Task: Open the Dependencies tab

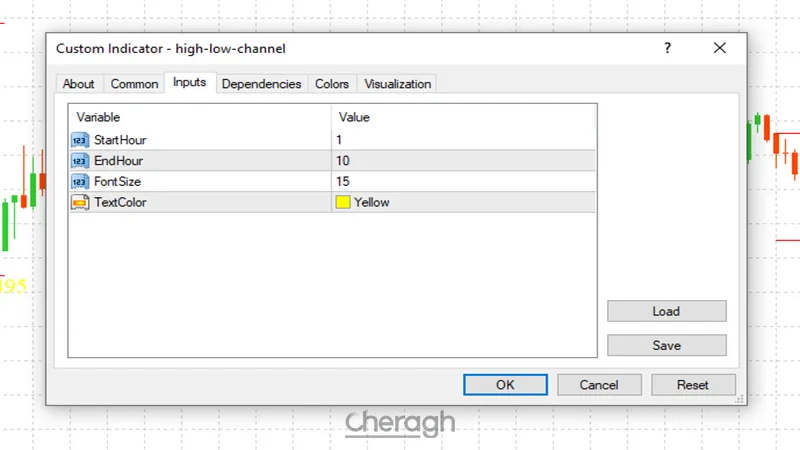Action: pyautogui.click(x=261, y=84)
